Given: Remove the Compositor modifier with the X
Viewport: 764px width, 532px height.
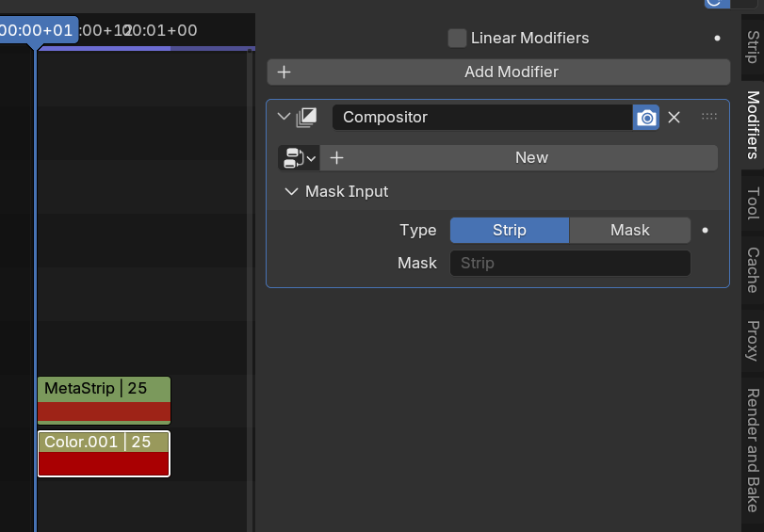Looking at the screenshot, I should click(674, 118).
